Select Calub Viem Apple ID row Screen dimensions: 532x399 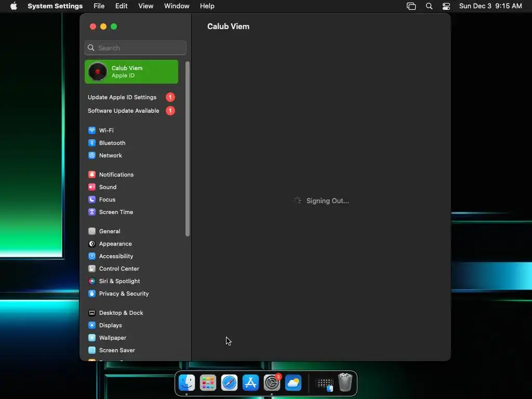(x=131, y=72)
